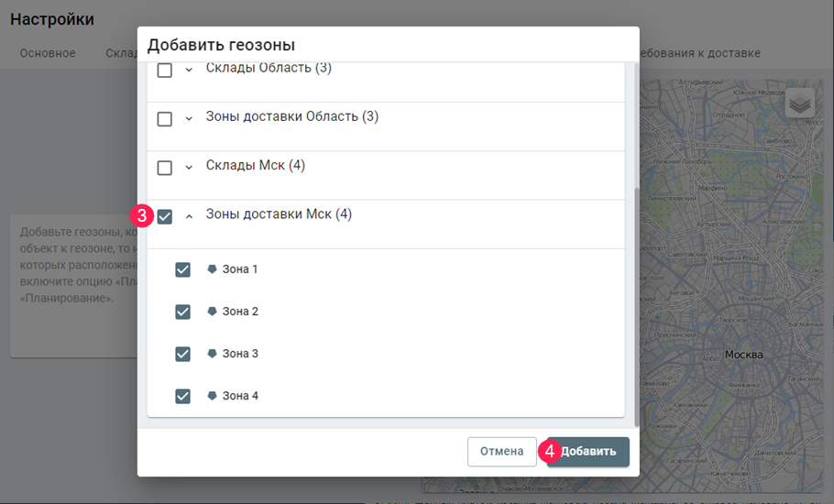The image size is (834, 504).
Task: Uncheck the Зона 1 checkbox
Action: [182, 269]
